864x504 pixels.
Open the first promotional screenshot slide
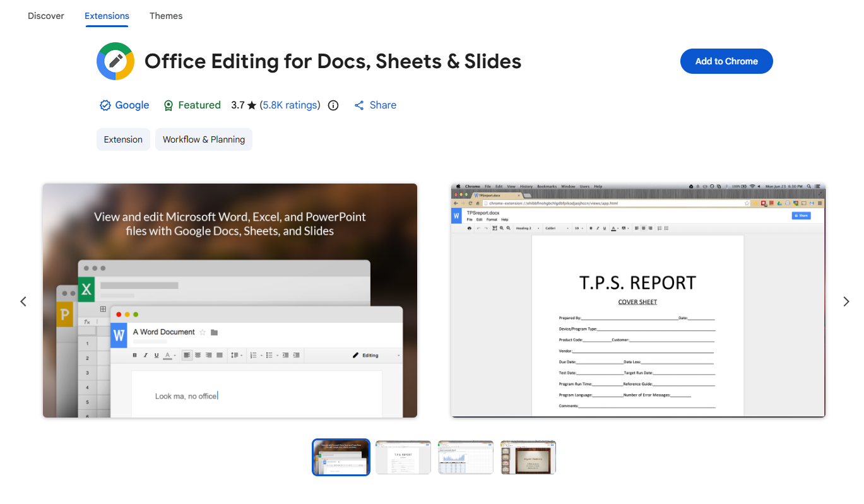230,300
